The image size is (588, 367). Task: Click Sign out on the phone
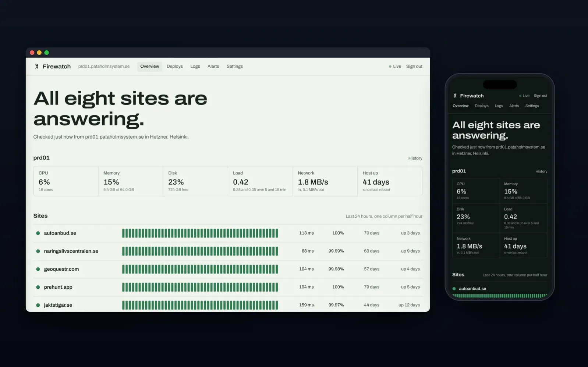[540, 96]
